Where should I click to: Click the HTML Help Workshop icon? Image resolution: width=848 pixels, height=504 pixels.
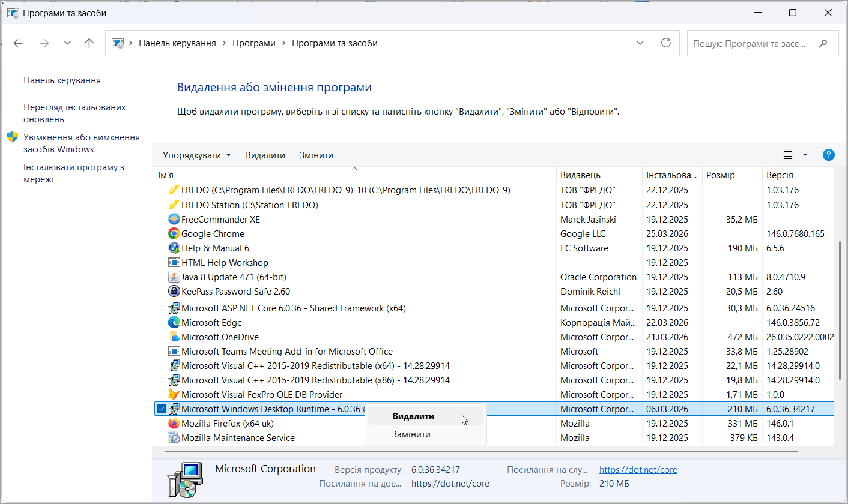pos(174,263)
